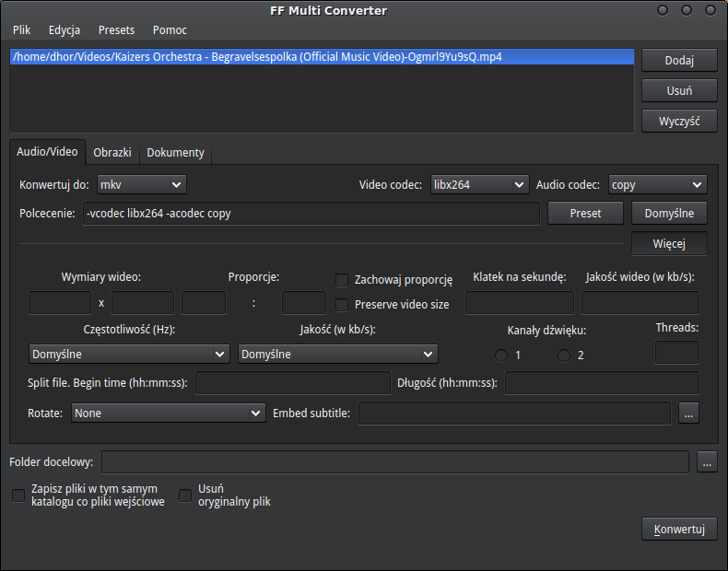728x571 pixels.
Task: Click the Klatek na sekundę field
Action: coord(520,303)
